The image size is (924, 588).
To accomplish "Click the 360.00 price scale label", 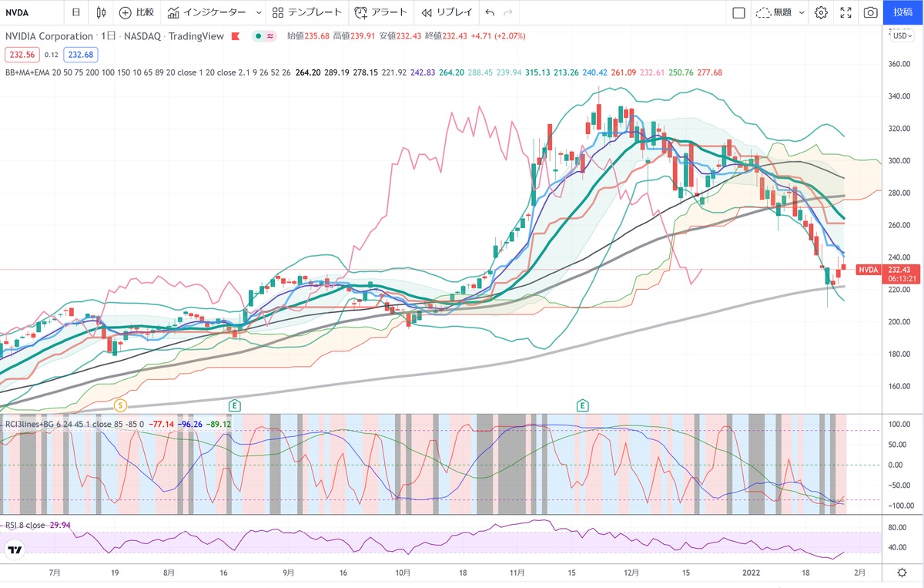I will [899, 64].
